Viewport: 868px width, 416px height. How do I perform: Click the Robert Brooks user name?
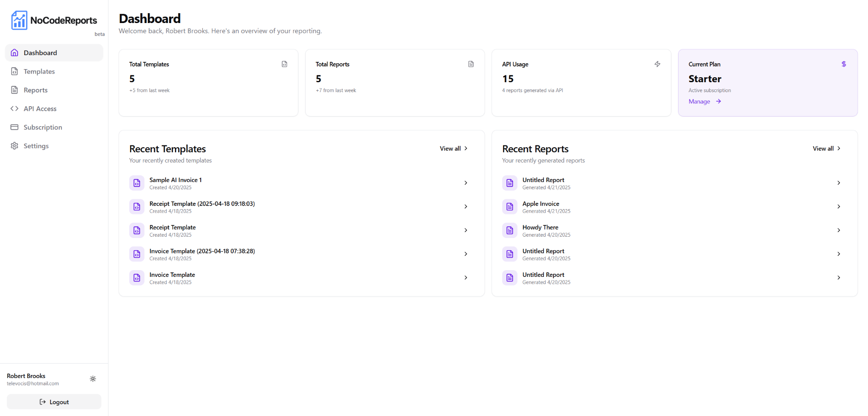click(26, 376)
